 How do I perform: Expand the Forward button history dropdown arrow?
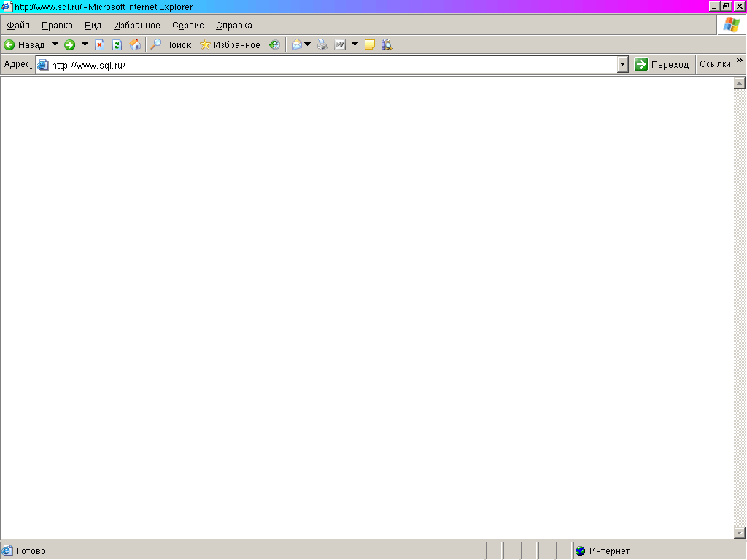coord(85,44)
